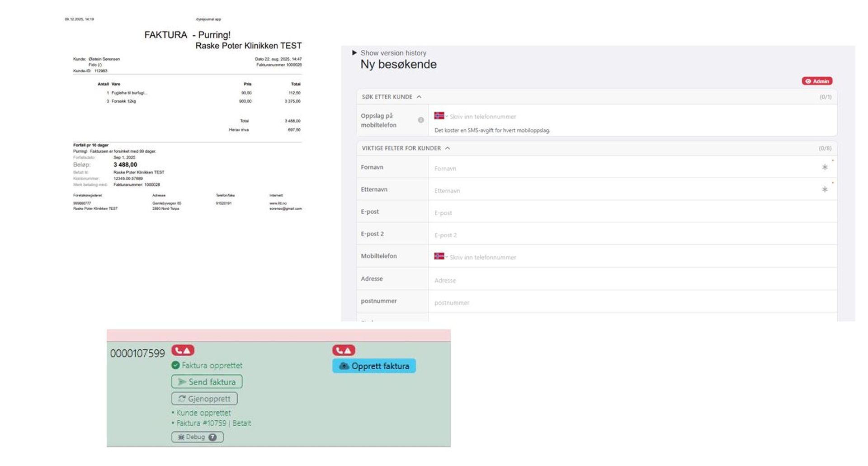
Task: Expand Show version history
Action: [x=354, y=53]
